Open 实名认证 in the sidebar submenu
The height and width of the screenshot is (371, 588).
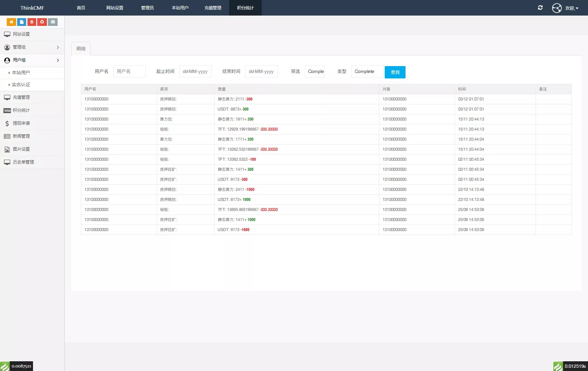[21, 85]
